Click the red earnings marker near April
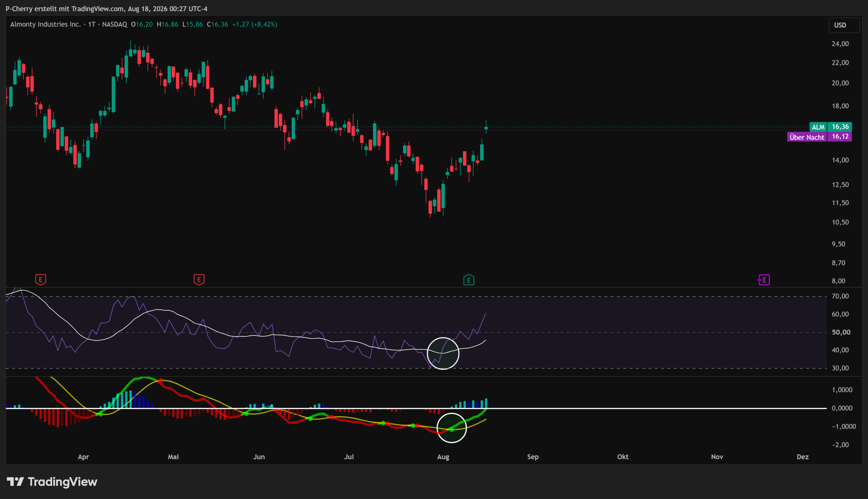868x499 pixels. click(40, 280)
